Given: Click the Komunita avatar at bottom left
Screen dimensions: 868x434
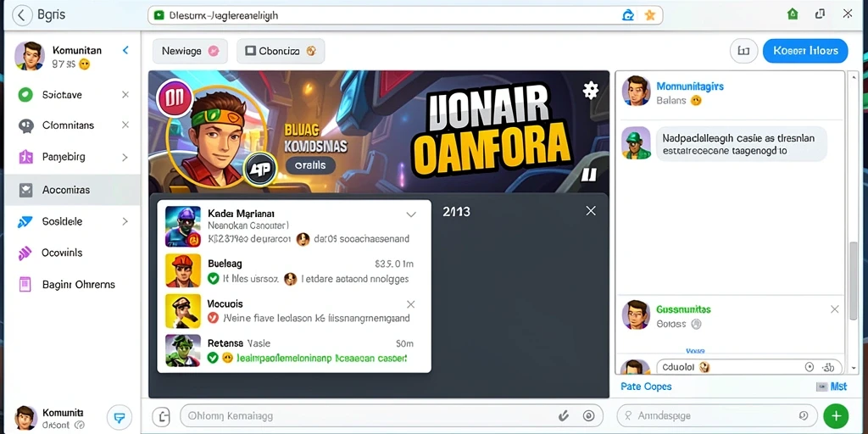Looking at the screenshot, I should pos(25,418).
